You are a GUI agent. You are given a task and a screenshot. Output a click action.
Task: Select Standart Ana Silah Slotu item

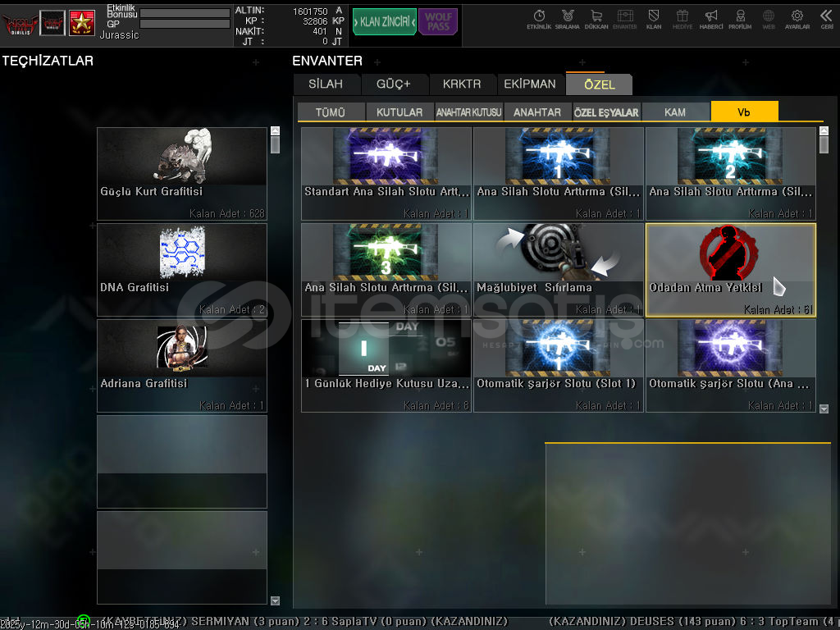(x=386, y=174)
